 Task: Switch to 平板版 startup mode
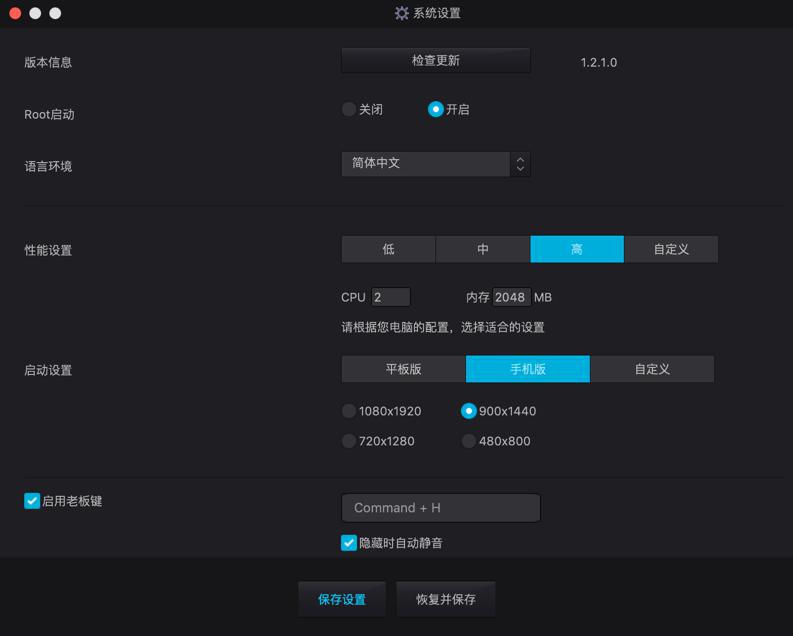[403, 369]
